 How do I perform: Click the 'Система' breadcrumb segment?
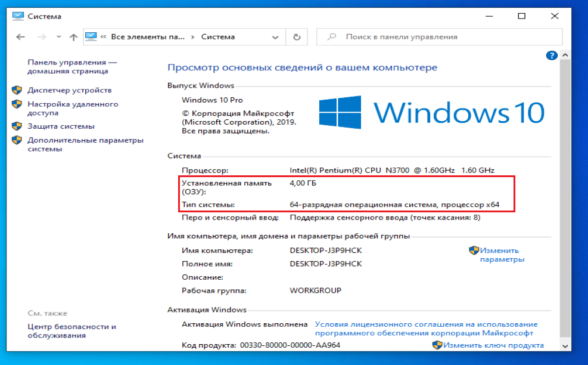click(218, 37)
